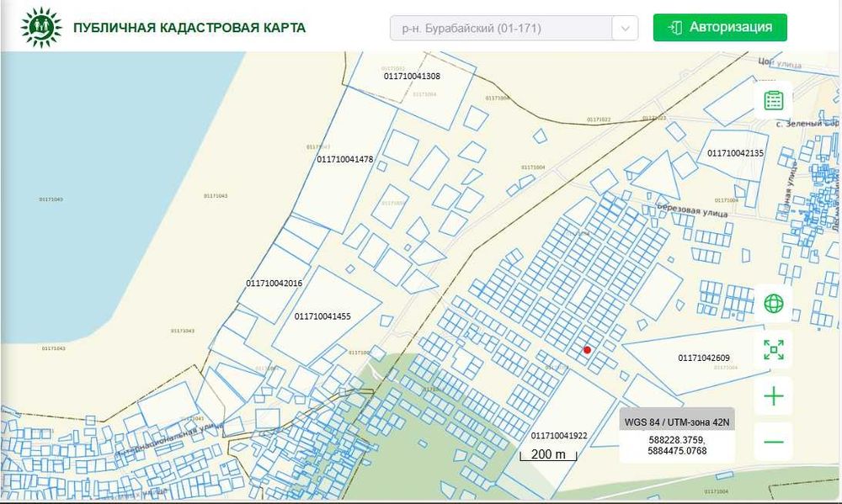Expand the district dropdown chevron
This screenshot has height=504, width=842.
[x=625, y=28]
